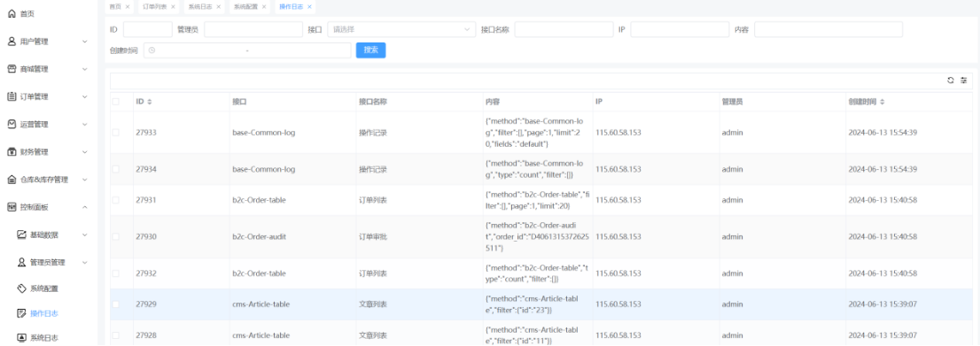Click the 系统配置 tag icon
The image size is (980, 346).
coord(21,288)
